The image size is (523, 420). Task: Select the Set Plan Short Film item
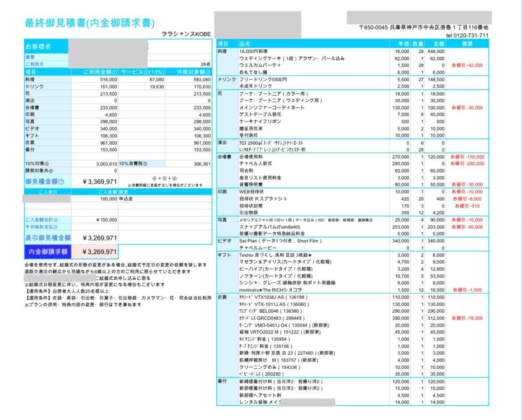(281, 241)
